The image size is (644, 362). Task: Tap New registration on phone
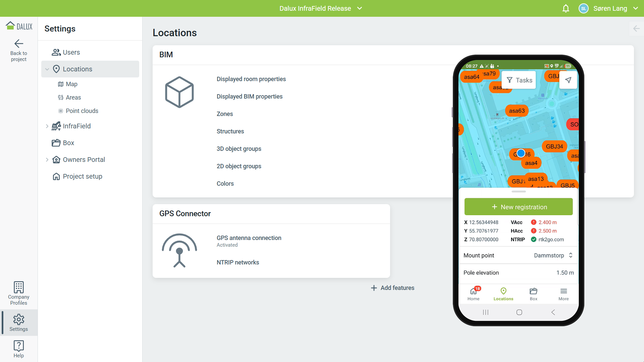519,207
